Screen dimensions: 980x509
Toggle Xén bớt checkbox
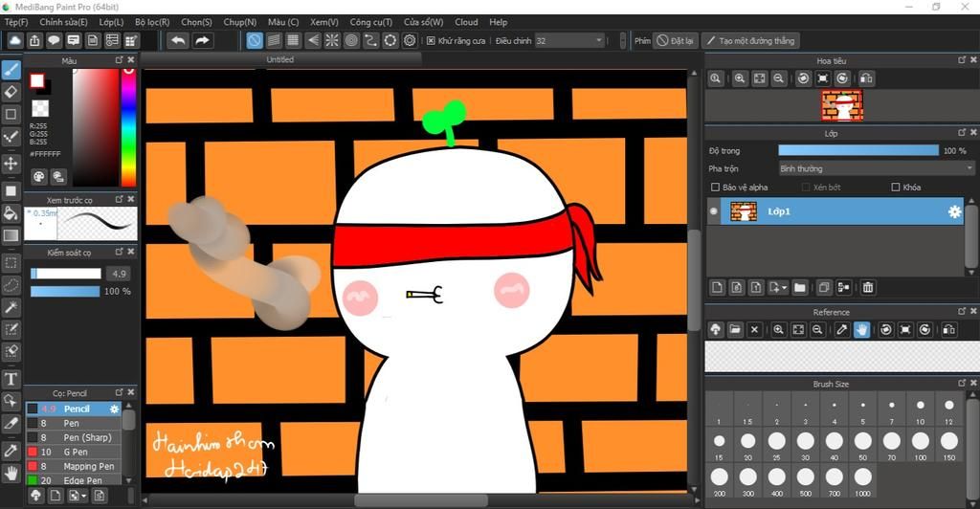coord(806,187)
